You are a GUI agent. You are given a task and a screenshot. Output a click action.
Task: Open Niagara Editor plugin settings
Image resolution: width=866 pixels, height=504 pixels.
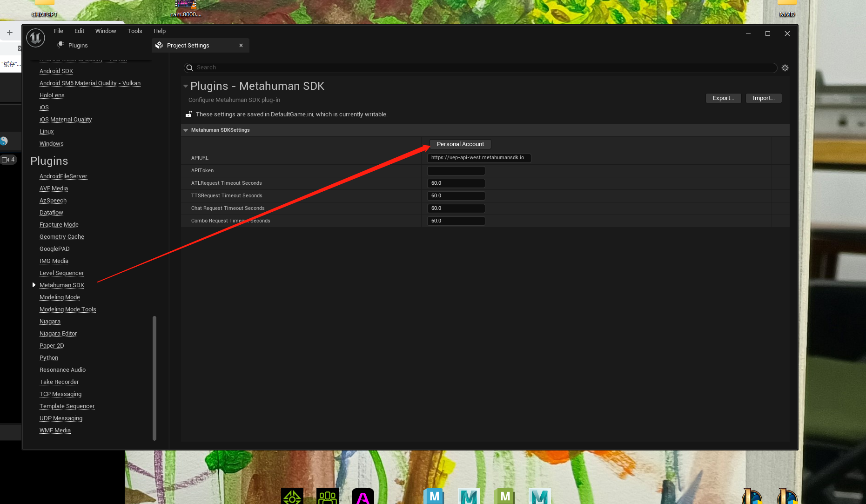click(58, 334)
